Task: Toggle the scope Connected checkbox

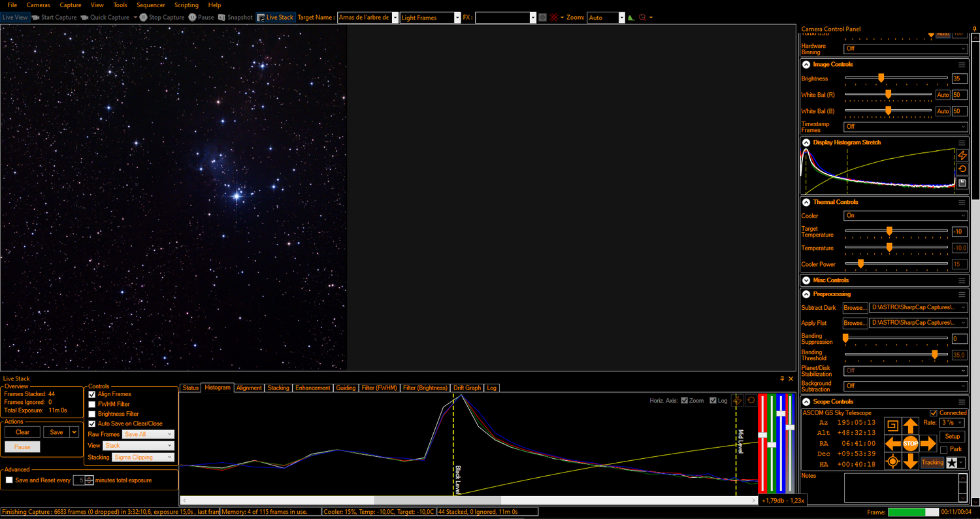Action: (x=934, y=413)
